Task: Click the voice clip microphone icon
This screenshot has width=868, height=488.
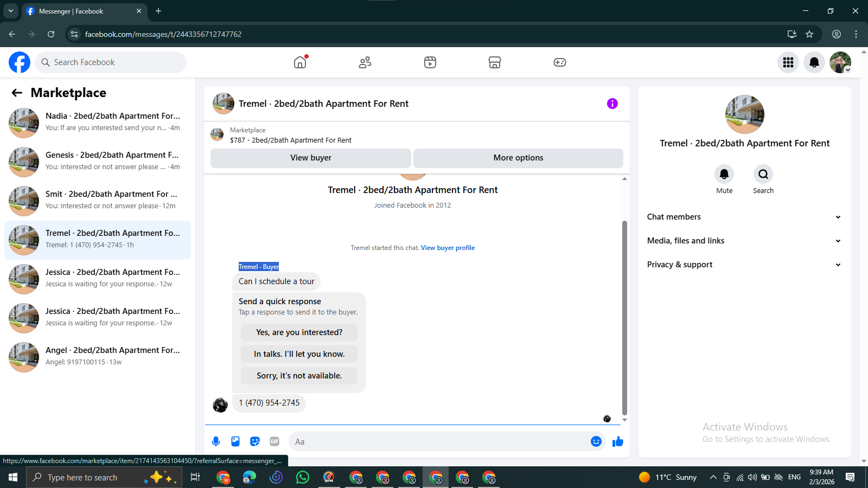Action: [x=216, y=441]
